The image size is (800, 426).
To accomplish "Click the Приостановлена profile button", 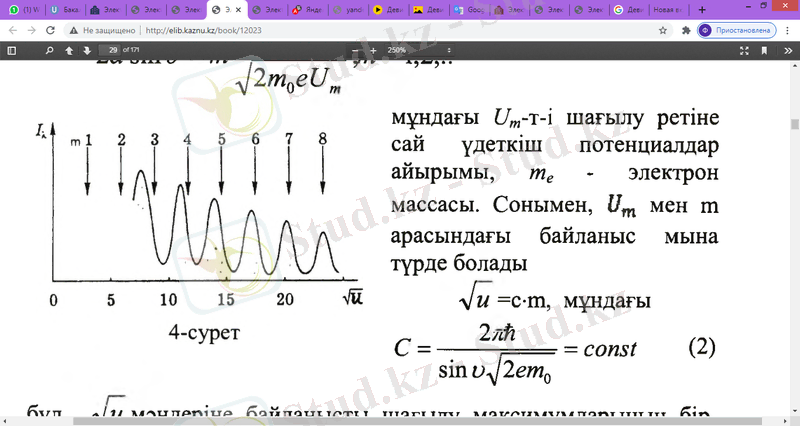I will [x=737, y=31].
